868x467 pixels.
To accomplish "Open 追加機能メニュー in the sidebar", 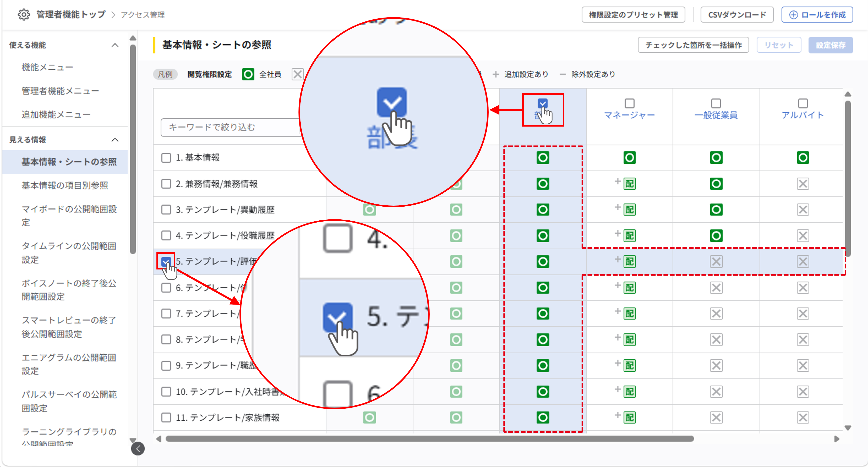I will [x=56, y=115].
